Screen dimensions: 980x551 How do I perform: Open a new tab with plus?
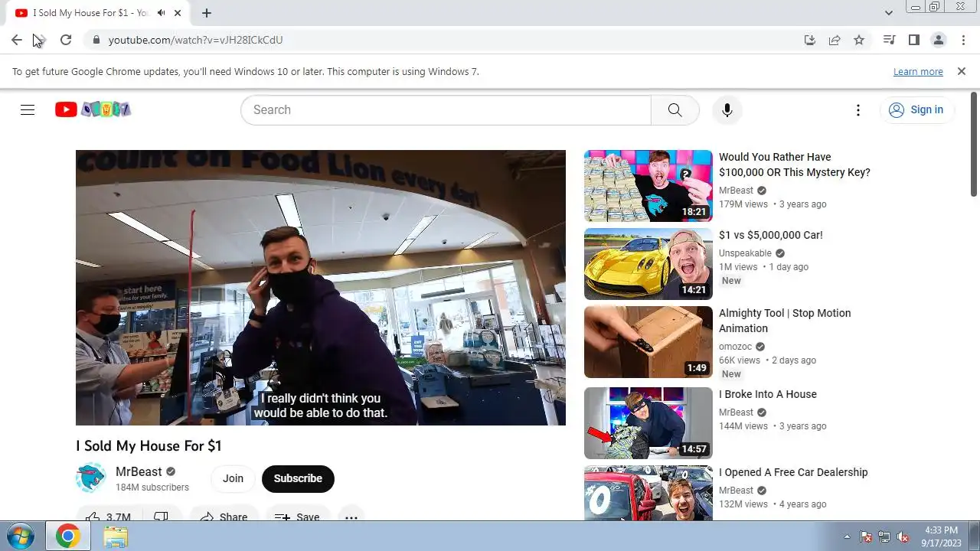point(207,13)
